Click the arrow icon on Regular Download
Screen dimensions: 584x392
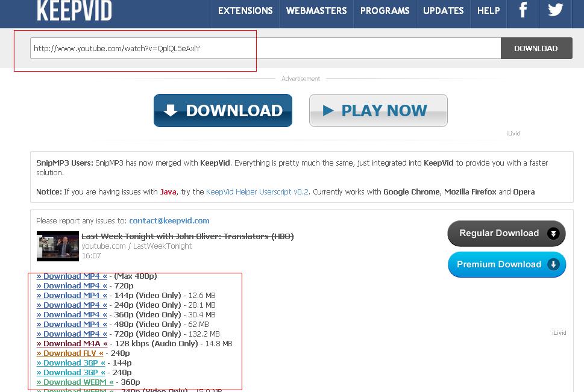(x=553, y=234)
